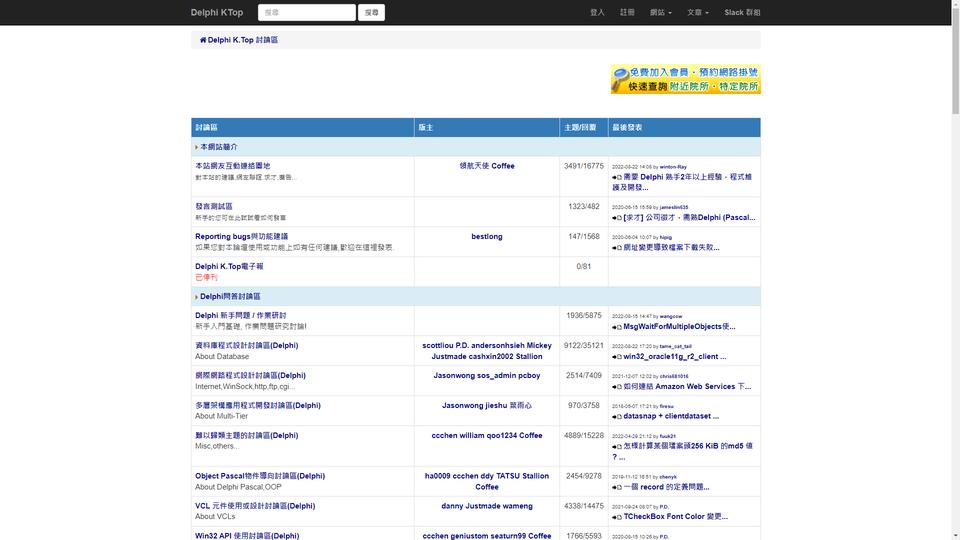Open the 註冊 registration page
The width and height of the screenshot is (960, 540).
click(627, 12)
